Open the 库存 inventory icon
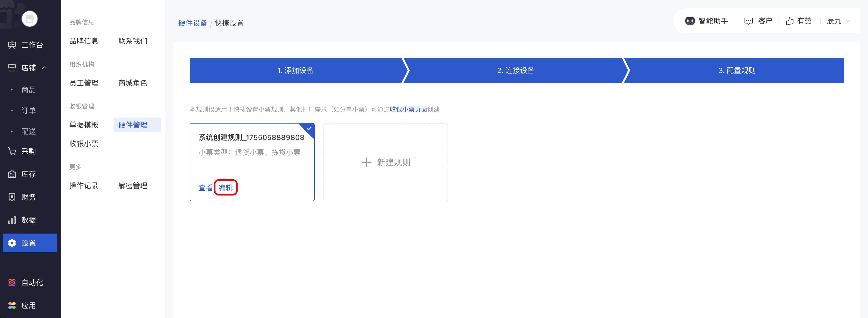This screenshot has width=868, height=318. [x=12, y=174]
